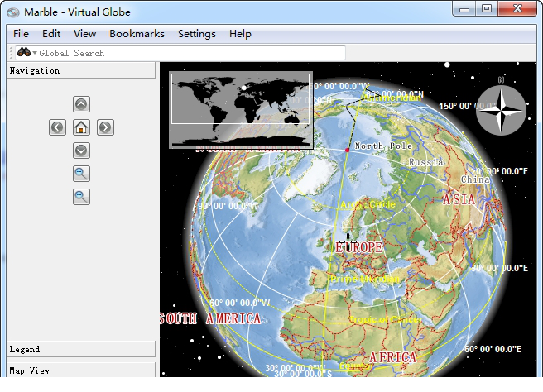Click the AFRICA label on globe
The image size is (543, 392).
coord(392,357)
